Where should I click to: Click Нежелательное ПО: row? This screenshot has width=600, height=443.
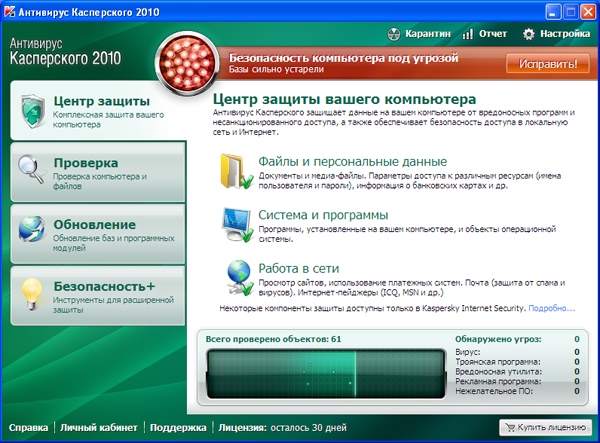(x=517, y=391)
